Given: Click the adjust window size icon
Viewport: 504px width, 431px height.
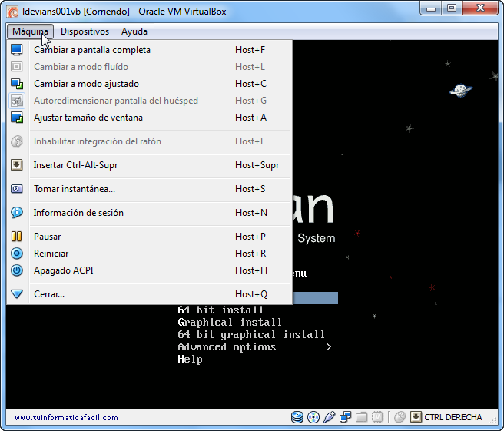Looking at the screenshot, I should 17,118.
